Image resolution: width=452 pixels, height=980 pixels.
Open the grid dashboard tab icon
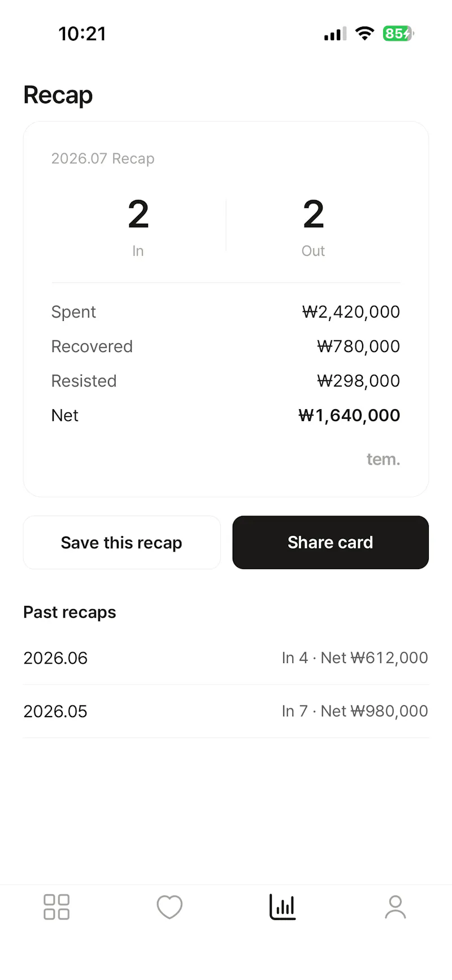(56, 907)
